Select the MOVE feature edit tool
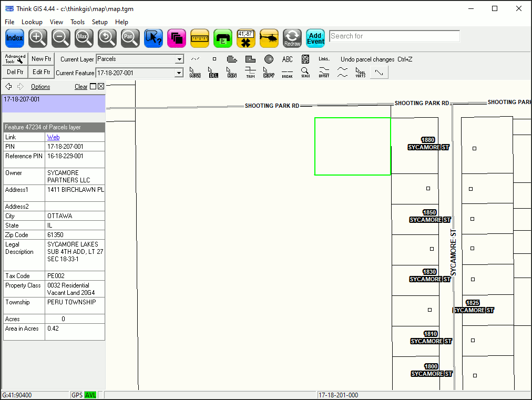Image resolution: width=532 pixels, height=400 pixels. coord(195,73)
